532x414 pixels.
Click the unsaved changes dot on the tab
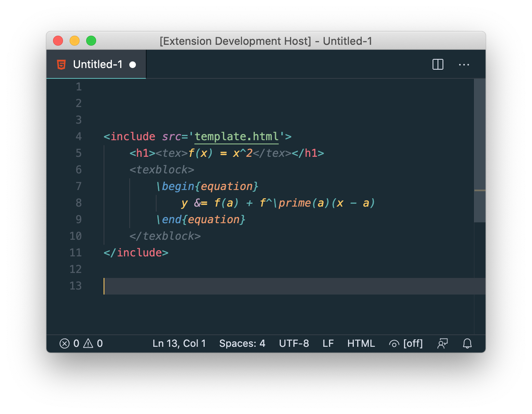pos(133,65)
